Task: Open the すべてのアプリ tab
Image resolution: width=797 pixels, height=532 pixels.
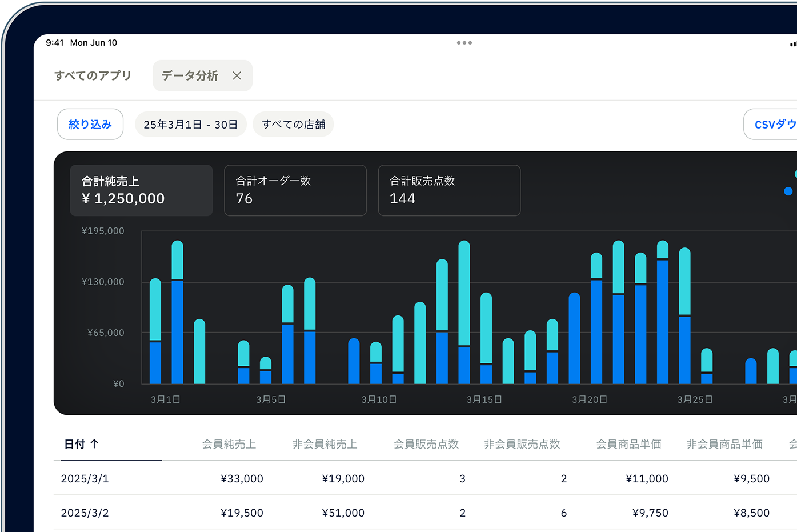Action: point(93,75)
